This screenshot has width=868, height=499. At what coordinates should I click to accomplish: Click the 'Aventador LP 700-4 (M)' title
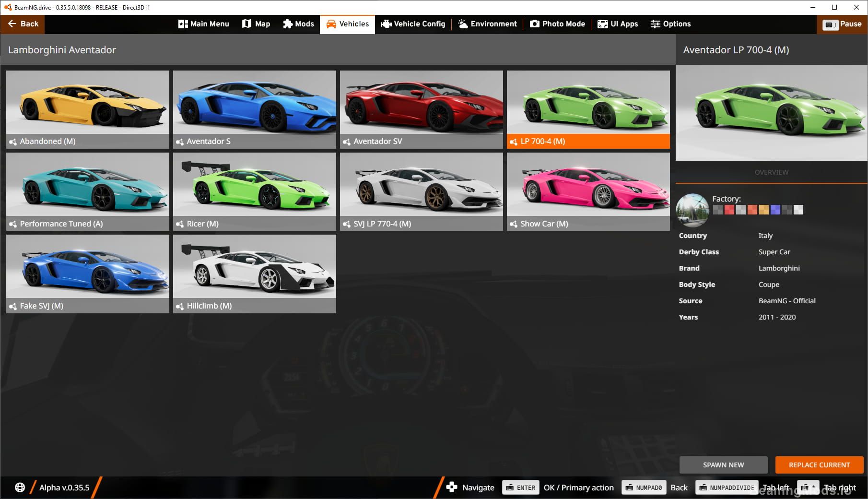click(736, 50)
